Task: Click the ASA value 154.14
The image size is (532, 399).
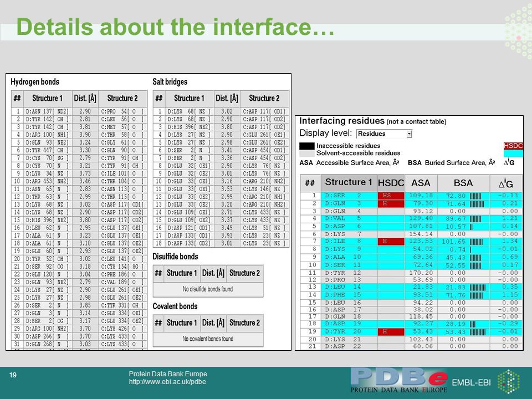Action: (x=421, y=234)
